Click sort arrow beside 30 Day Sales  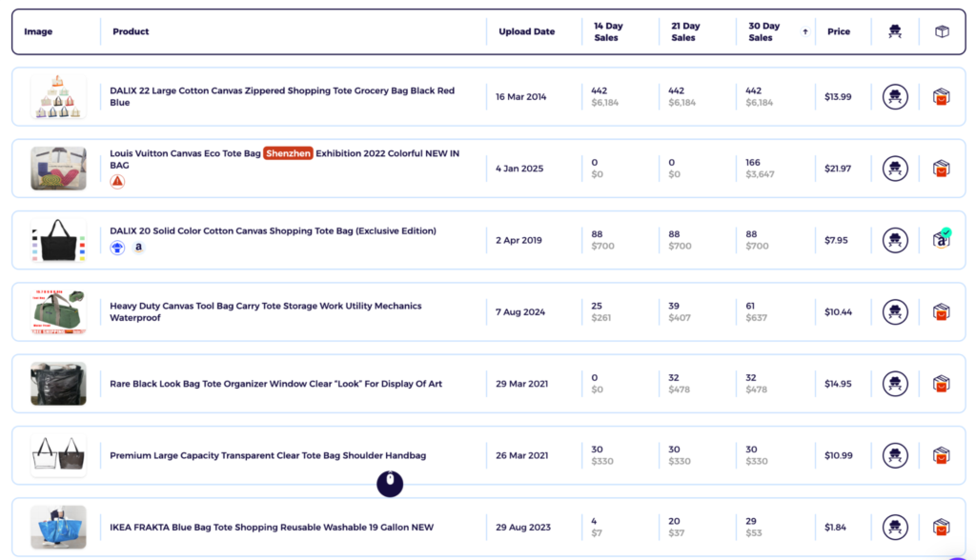click(804, 31)
